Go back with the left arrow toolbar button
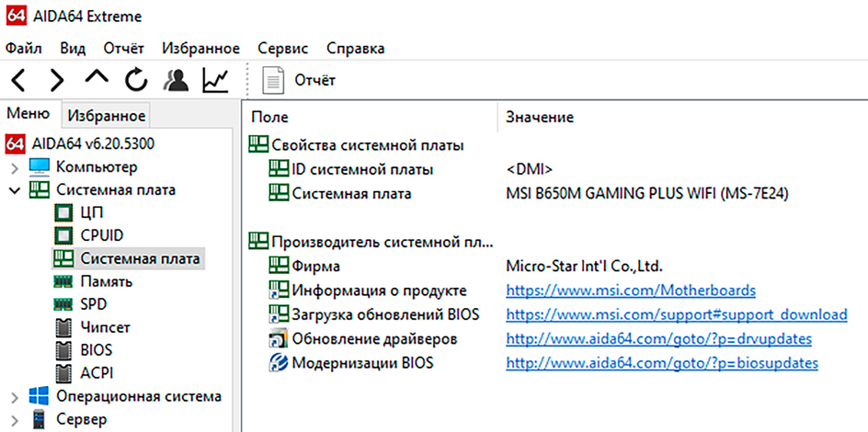This screenshot has height=432, width=868. coord(18,81)
